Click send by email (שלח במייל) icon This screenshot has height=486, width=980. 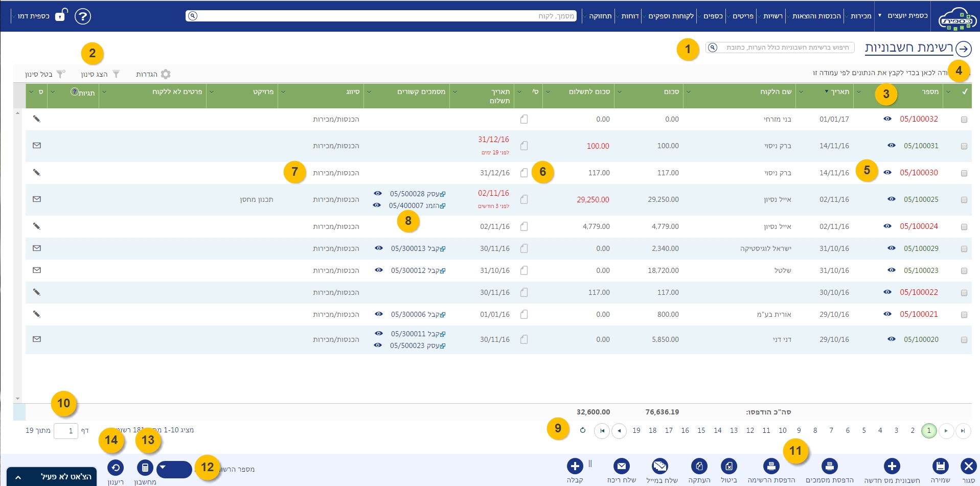pos(660,466)
